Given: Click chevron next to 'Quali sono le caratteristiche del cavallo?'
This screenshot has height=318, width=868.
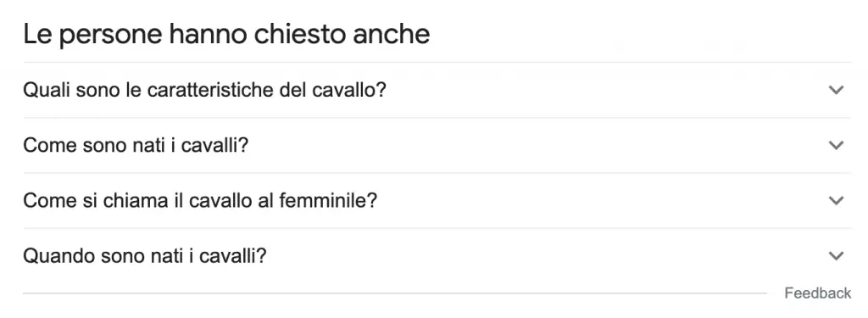Looking at the screenshot, I should point(836,90).
